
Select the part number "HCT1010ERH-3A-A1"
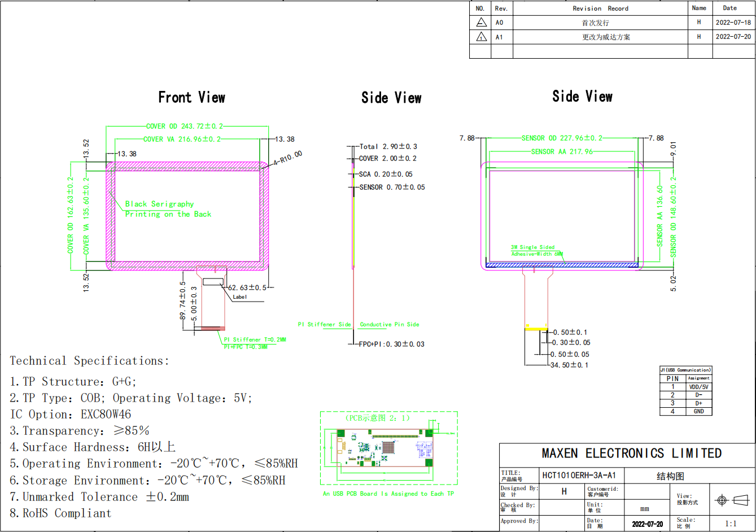click(579, 476)
